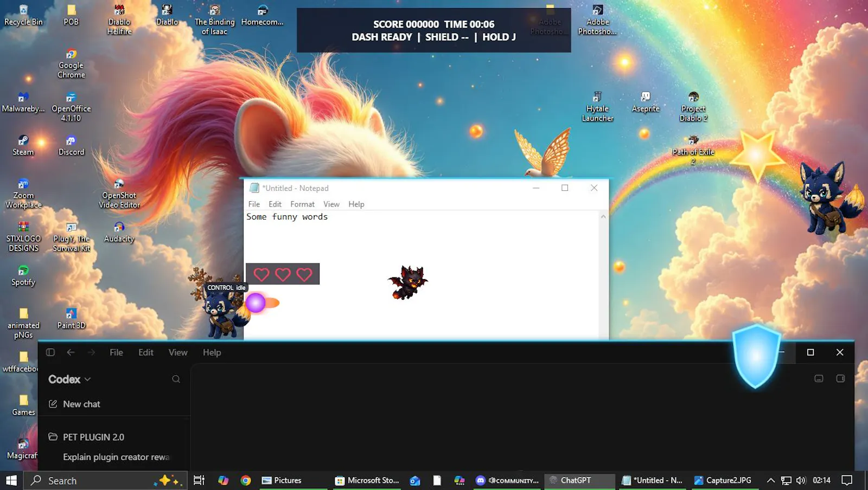Image resolution: width=868 pixels, height=490 pixels.
Task: Launch Steam desktop shortcut
Action: tap(23, 146)
